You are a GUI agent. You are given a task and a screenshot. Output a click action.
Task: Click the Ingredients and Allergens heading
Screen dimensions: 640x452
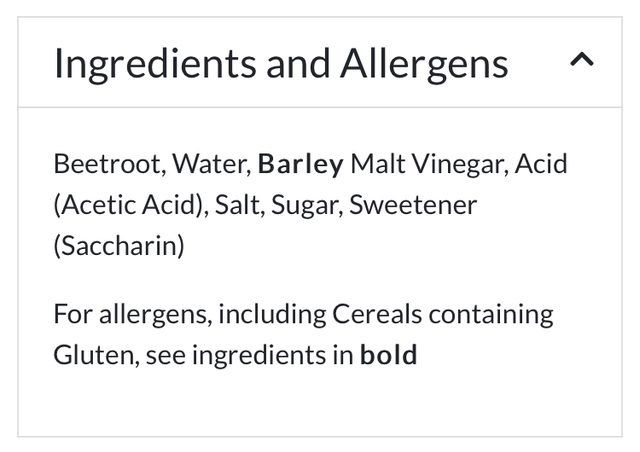click(x=281, y=64)
